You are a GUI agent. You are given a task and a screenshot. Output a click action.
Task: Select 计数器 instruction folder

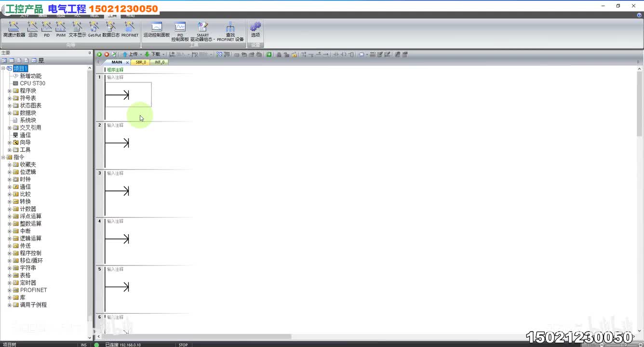(x=28, y=209)
